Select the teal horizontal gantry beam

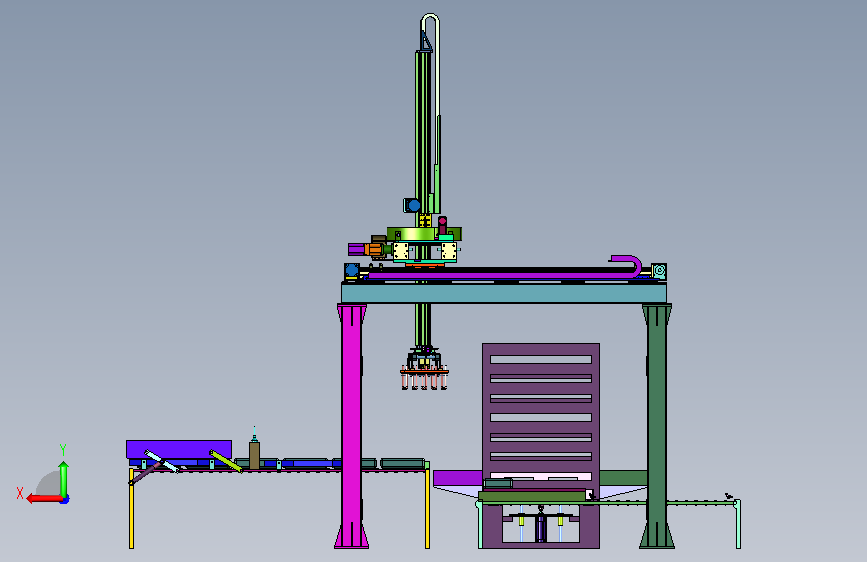coord(504,293)
